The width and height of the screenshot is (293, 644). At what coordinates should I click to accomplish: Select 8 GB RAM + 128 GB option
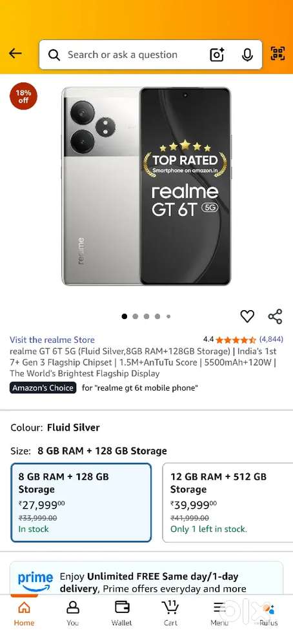point(81,503)
